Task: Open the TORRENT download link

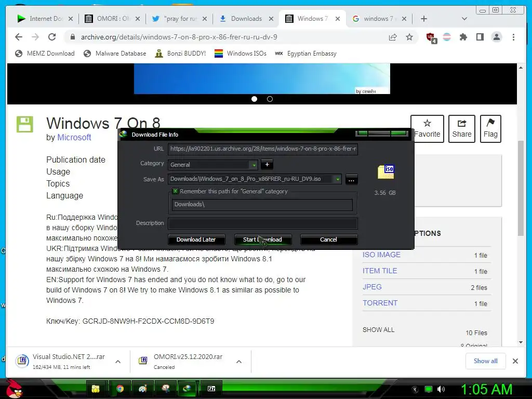Action: pos(380,303)
